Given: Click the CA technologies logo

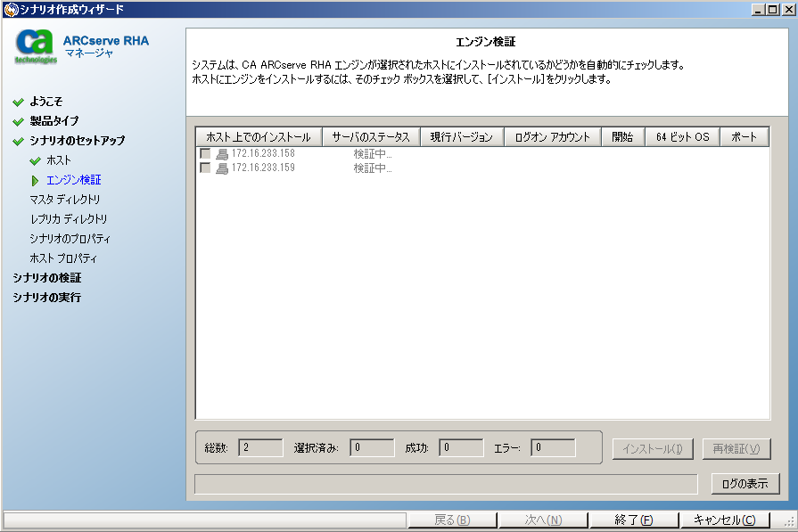Looking at the screenshot, I should click(x=35, y=47).
